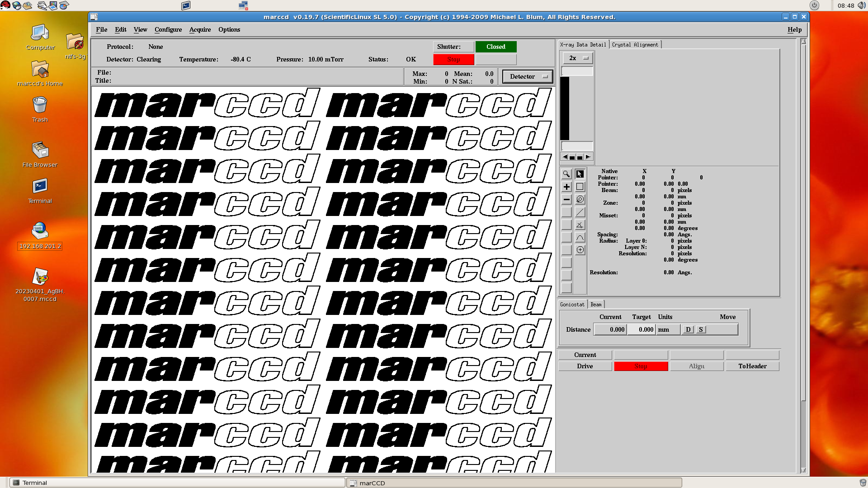Click the lower color-scale limit field
The height and width of the screenshot is (488, 868).
coord(577,146)
